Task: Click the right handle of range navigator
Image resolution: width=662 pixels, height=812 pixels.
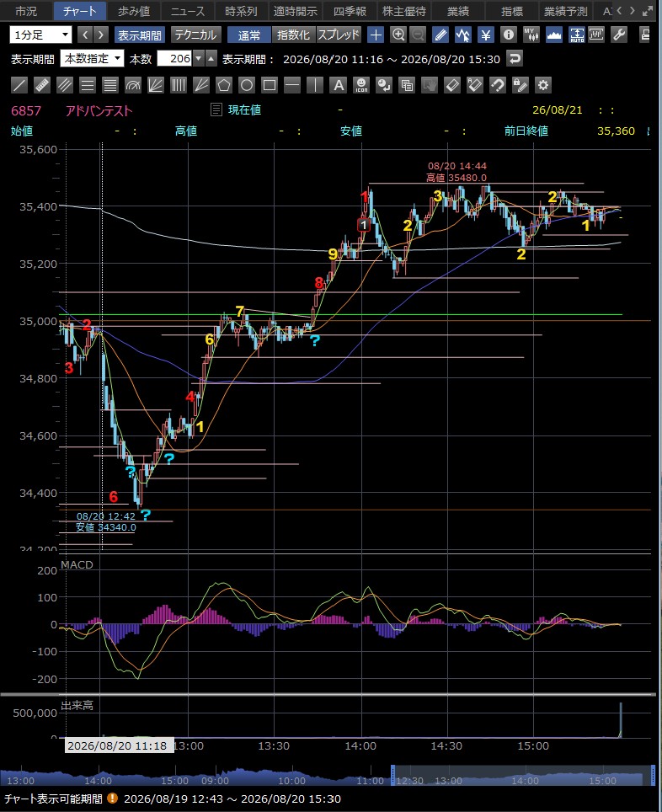Action: click(x=653, y=775)
